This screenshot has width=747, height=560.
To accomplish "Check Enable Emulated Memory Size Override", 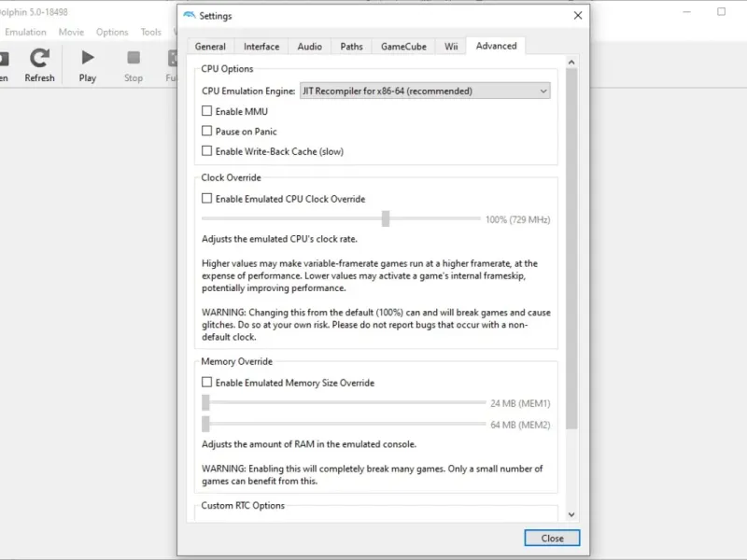I will point(206,383).
